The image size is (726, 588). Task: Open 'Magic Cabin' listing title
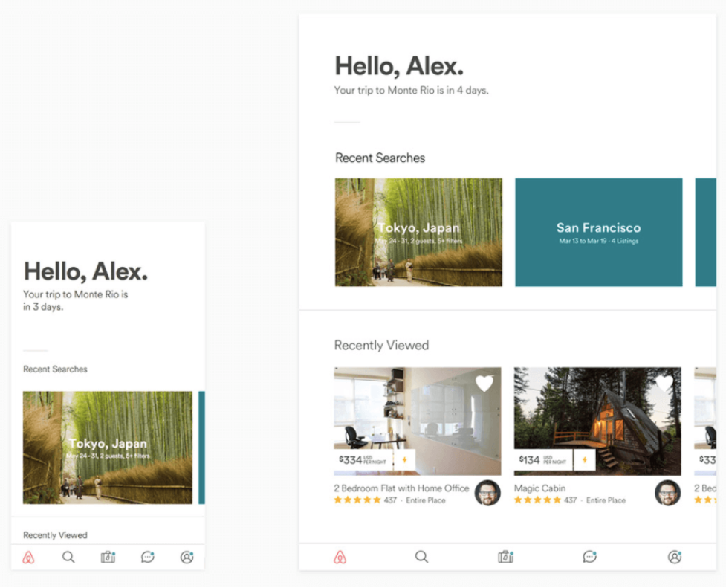pos(540,488)
